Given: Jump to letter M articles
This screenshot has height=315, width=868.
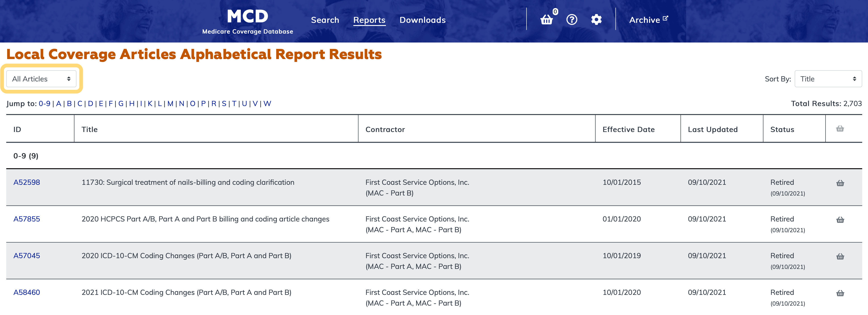Looking at the screenshot, I should [x=170, y=104].
